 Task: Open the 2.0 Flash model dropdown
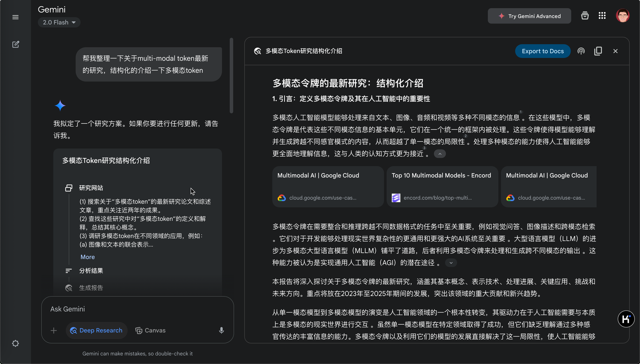[59, 22]
